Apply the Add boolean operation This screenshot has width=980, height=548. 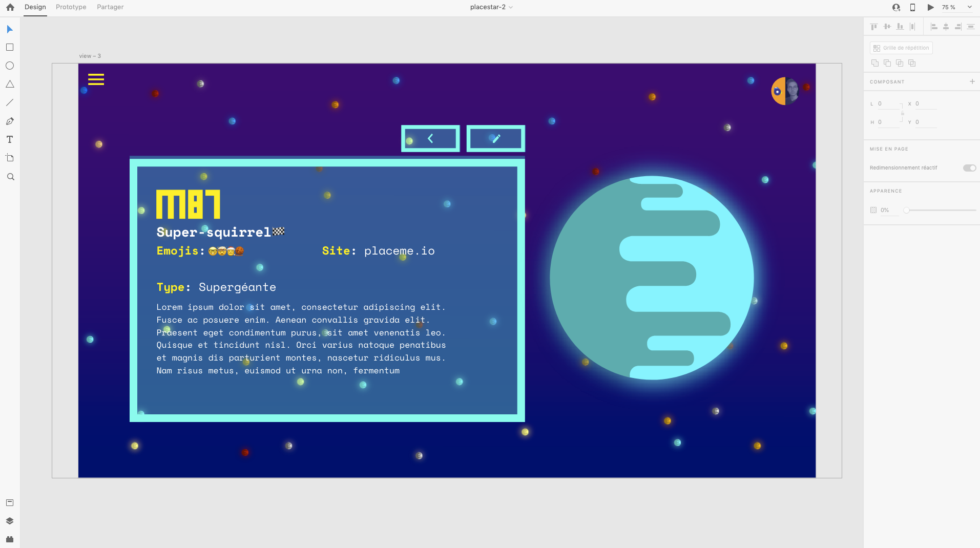click(874, 63)
